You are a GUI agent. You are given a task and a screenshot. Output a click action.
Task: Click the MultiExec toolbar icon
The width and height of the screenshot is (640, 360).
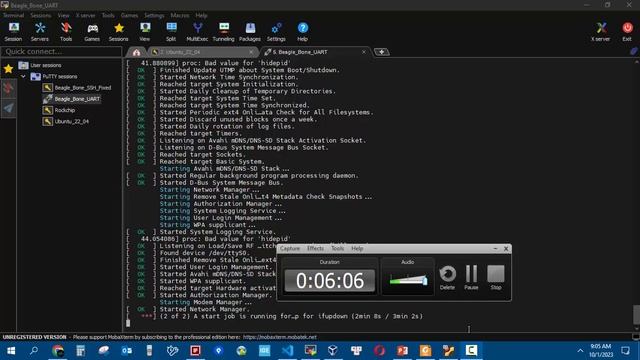(197, 32)
